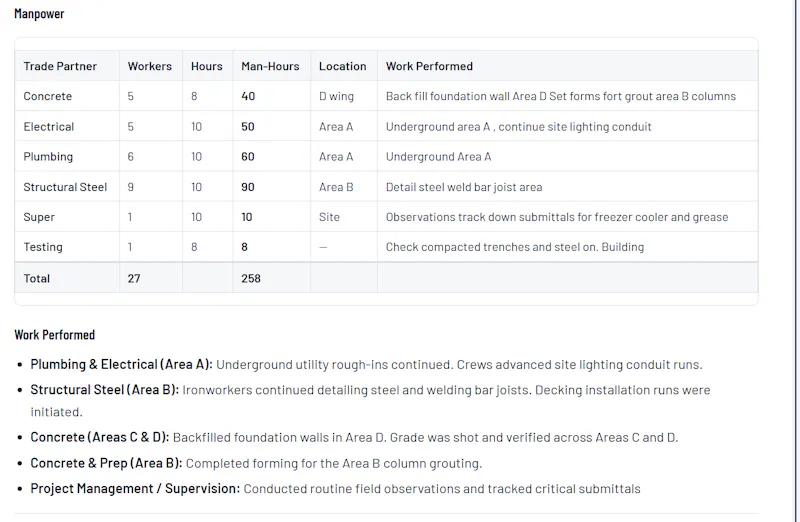
Task: Click 'Completed forming for the Area B column grouting'
Action: click(334, 463)
